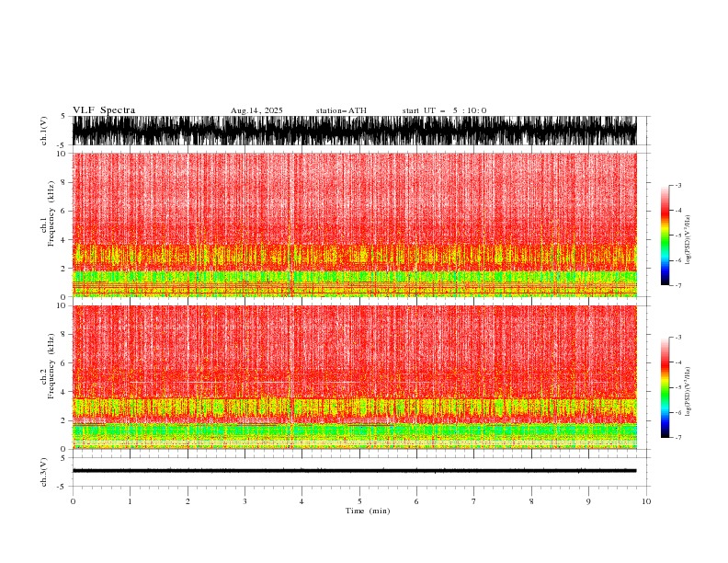The height and width of the screenshot is (563, 728).
Task: Click the 'ch.1(V)' axis label
Action: [x=44, y=131]
